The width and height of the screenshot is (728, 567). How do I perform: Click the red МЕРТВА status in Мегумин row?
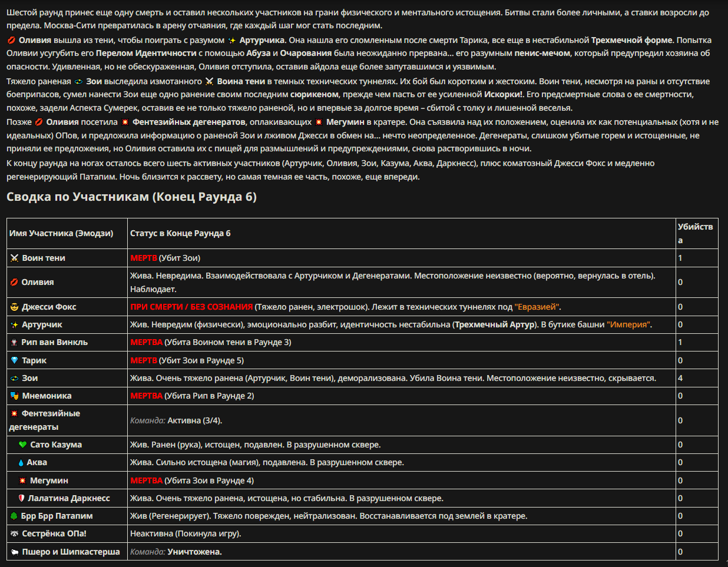(146, 480)
